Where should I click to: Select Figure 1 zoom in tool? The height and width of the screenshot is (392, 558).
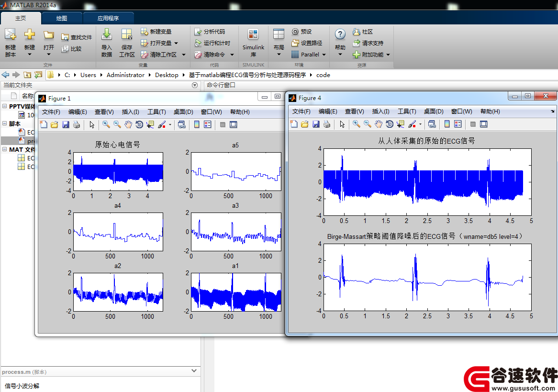tap(106, 124)
